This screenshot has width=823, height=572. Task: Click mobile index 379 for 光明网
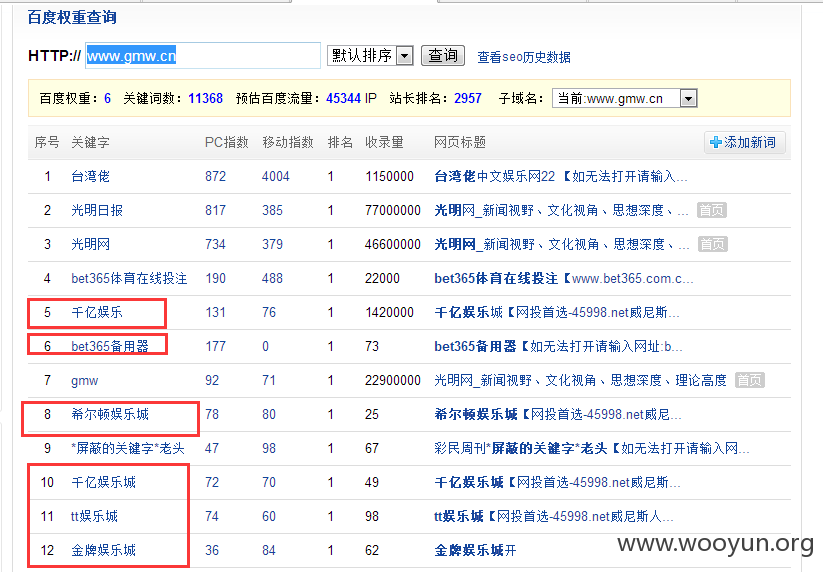[x=272, y=244]
